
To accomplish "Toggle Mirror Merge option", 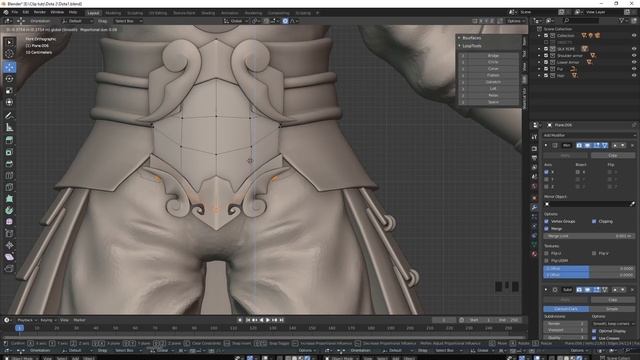I will coord(547,229).
